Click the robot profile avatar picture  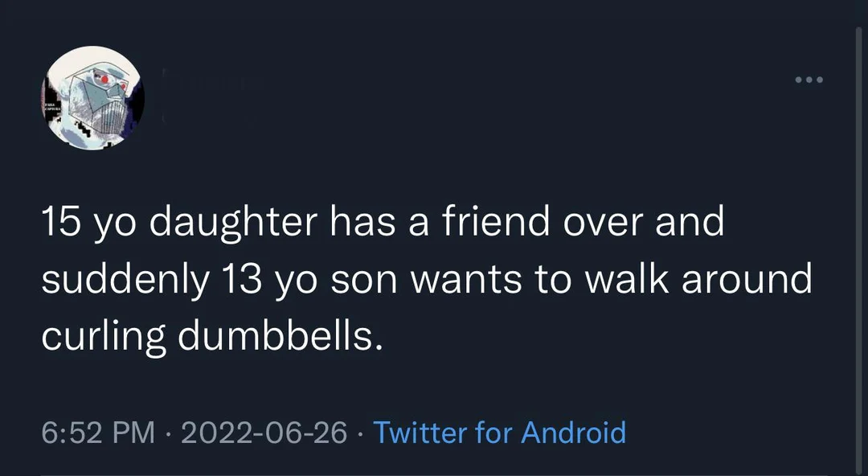[x=93, y=98]
